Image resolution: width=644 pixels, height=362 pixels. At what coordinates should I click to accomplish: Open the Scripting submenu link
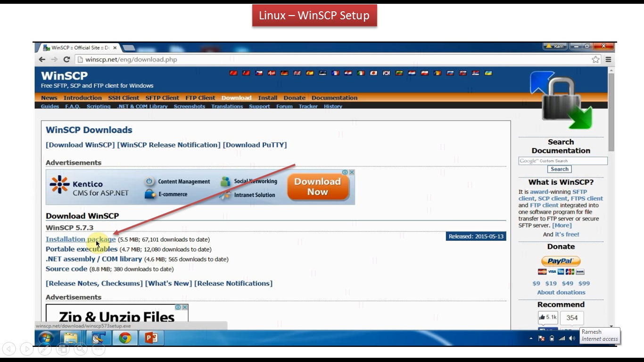coord(99,107)
